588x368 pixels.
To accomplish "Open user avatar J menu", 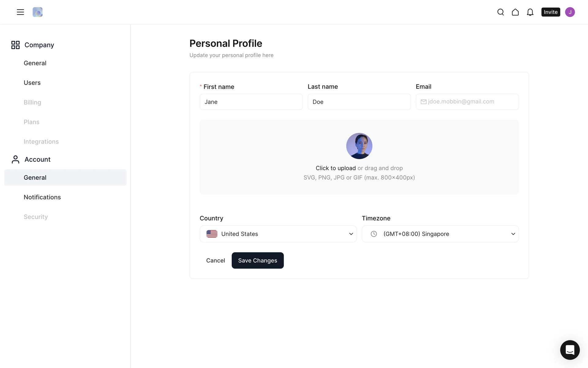I will [x=570, y=12].
